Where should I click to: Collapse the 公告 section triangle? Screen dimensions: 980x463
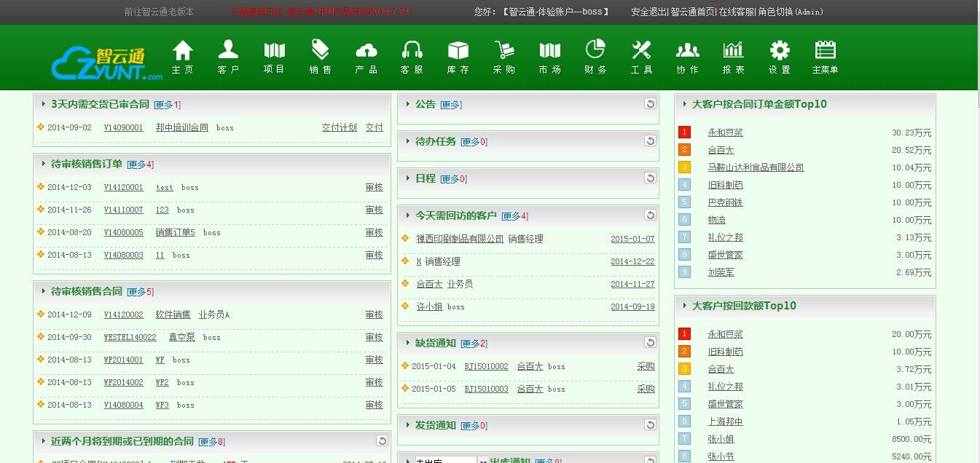408,104
